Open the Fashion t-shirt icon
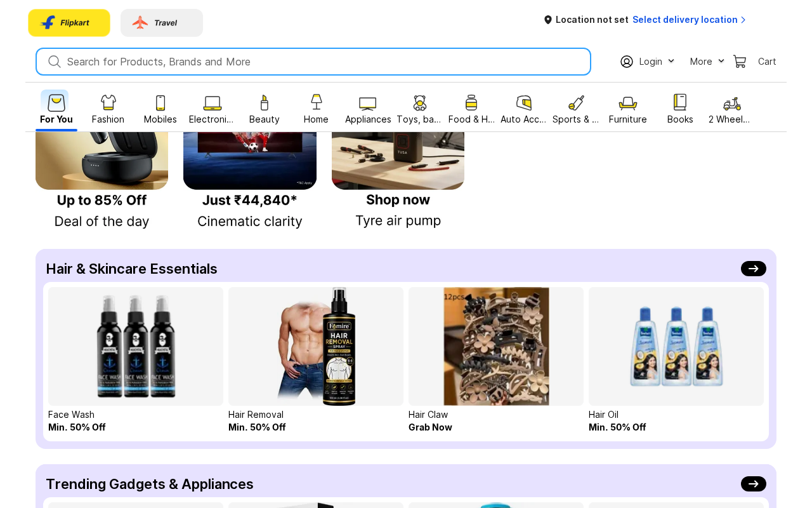Image resolution: width=812 pixels, height=508 pixels. pos(108,102)
